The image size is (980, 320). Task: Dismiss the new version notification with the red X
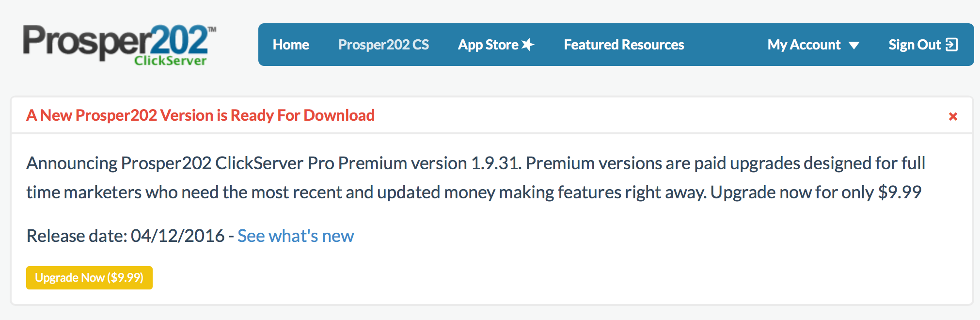(953, 116)
